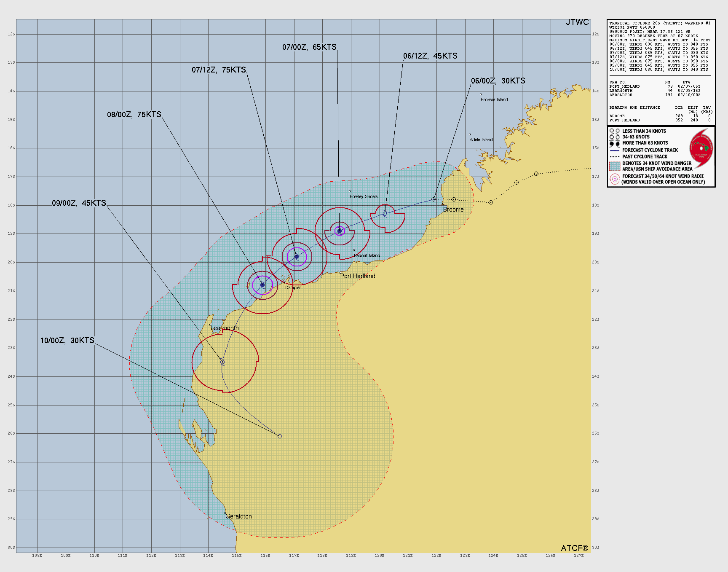Click the open circle marker near Broome
Viewport: 728px width, 572px height.
(433, 200)
